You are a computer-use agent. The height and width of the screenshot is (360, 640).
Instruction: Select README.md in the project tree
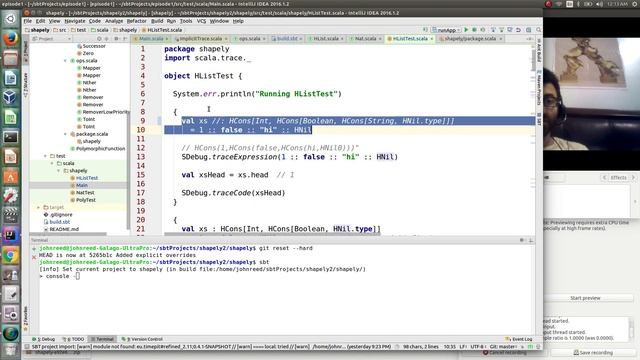(x=64, y=229)
